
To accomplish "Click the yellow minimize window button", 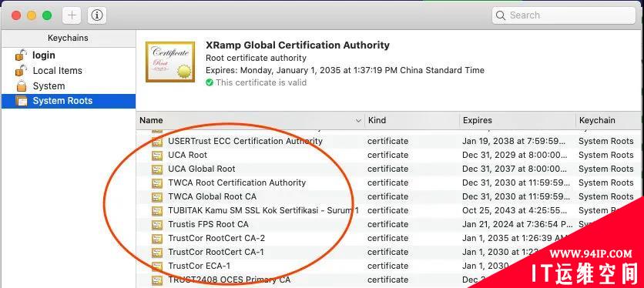I will tap(32, 15).
